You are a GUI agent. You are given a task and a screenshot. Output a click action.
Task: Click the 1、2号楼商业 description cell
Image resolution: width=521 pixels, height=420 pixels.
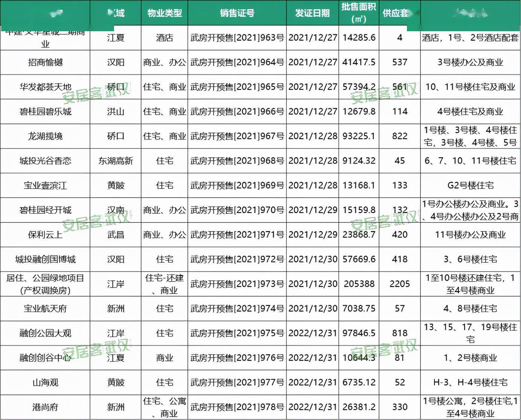tap(471, 358)
